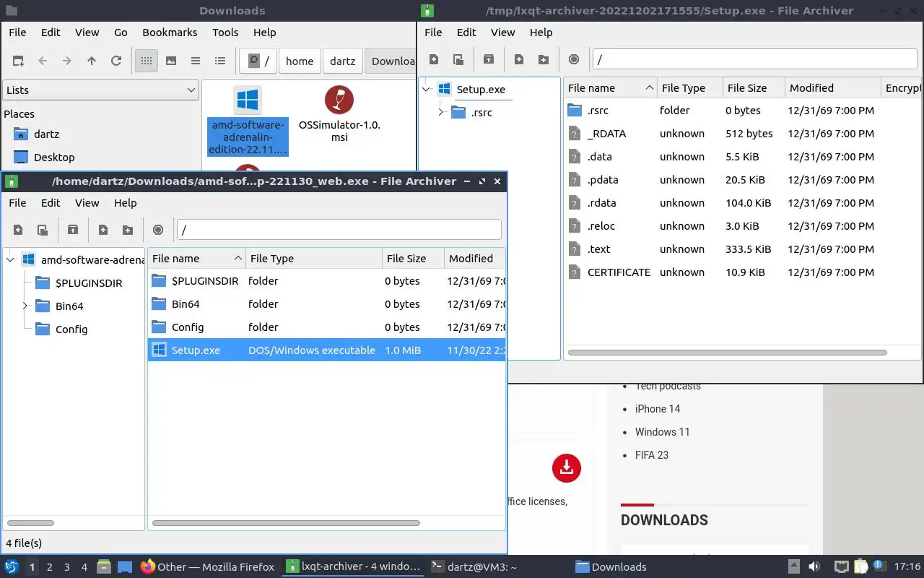Image resolution: width=924 pixels, height=578 pixels.
Task: Click Stop icon in amd-sof File Archiver
Action: [x=158, y=230]
